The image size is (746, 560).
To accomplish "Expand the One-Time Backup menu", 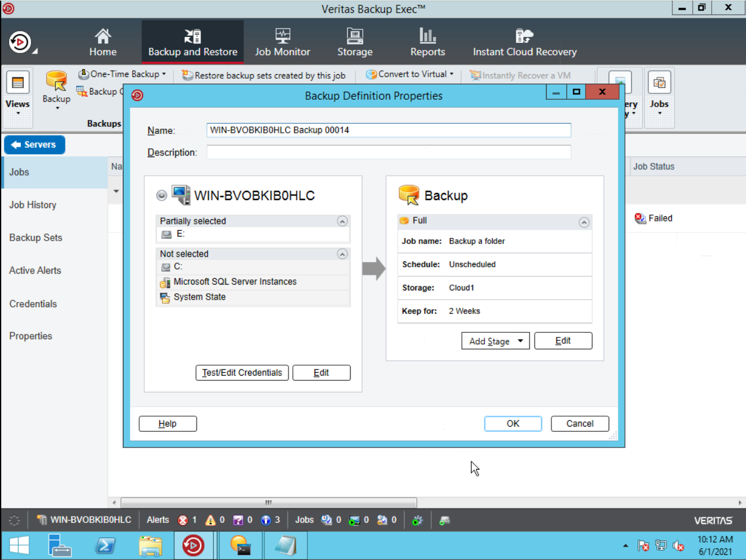I will point(122,74).
